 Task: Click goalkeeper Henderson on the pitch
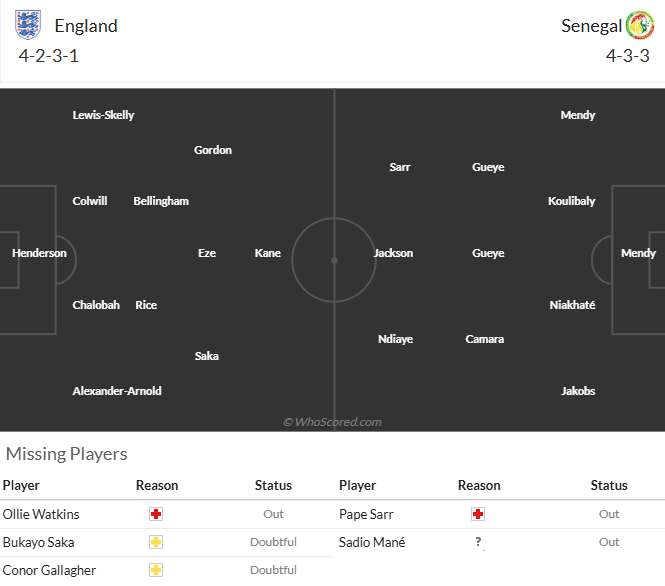pyautogui.click(x=39, y=253)
